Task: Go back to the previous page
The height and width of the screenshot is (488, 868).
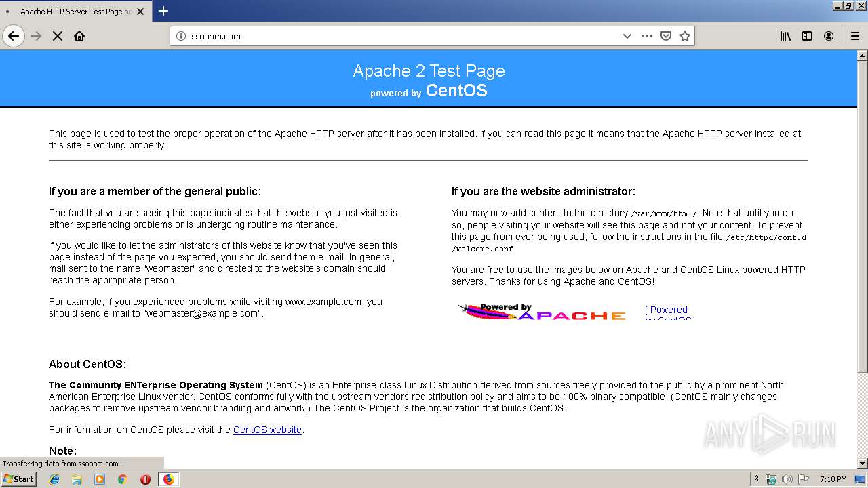Action: (14, 36)
